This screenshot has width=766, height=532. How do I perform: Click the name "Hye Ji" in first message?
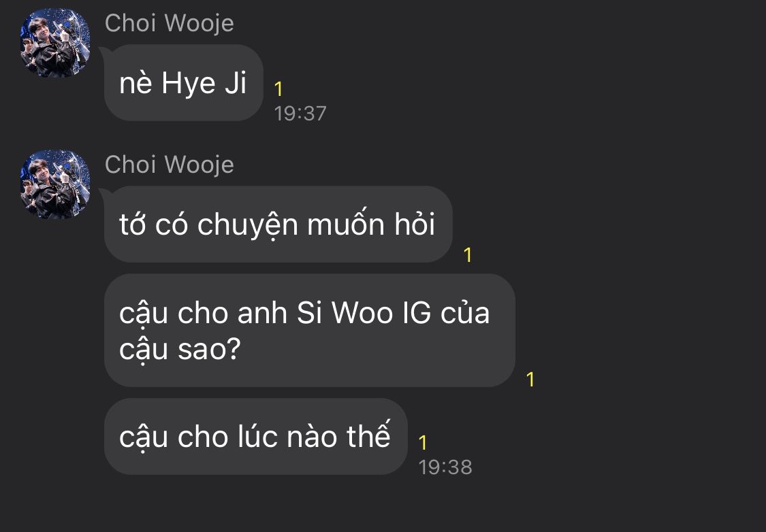204,82
